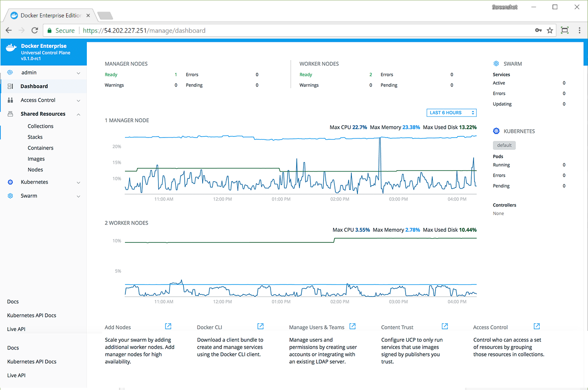Open the Access Control card link icon
Screen dimensions: 588x390
point(537,327)
